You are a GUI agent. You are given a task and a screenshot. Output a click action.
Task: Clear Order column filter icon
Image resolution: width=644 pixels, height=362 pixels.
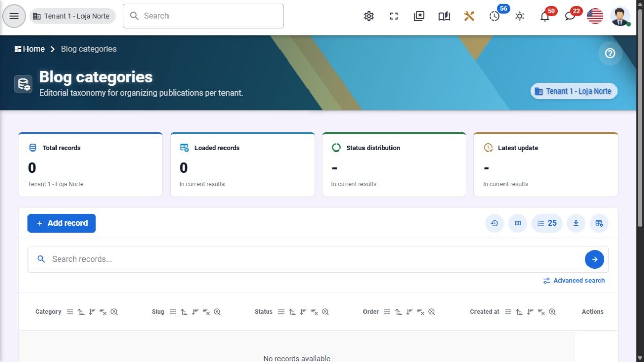coord(432,312)
